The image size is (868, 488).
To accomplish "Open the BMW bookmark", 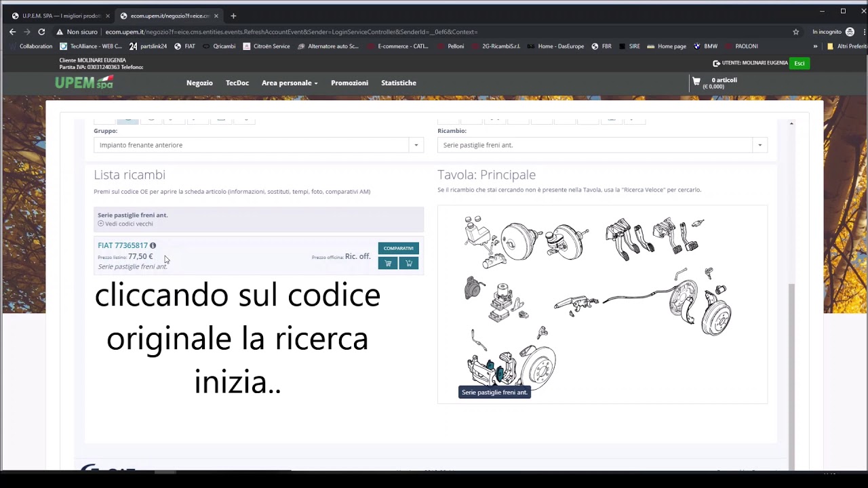I will point(705,46).
